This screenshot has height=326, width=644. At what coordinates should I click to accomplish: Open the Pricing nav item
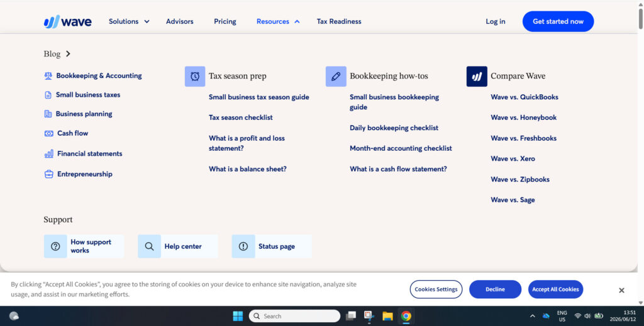click(225, 21)
